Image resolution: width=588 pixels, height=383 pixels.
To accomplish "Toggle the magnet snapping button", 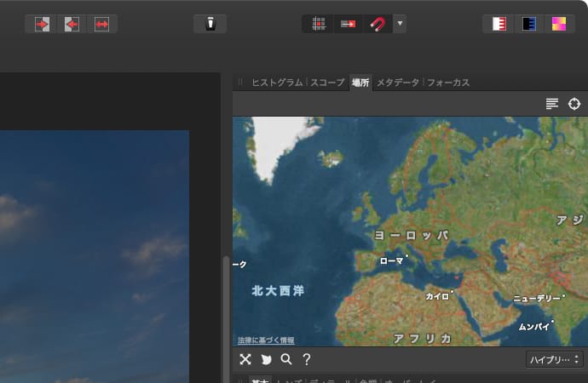I will point(377,24).
